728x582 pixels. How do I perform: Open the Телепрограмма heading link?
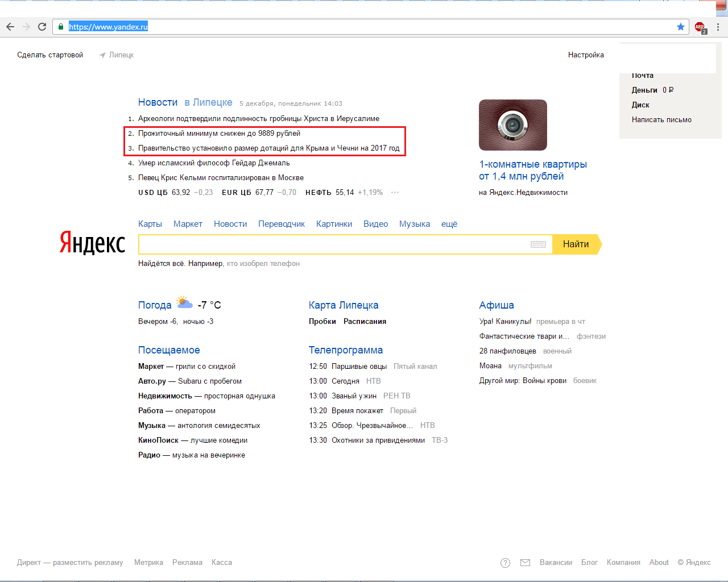pos(346,350)
